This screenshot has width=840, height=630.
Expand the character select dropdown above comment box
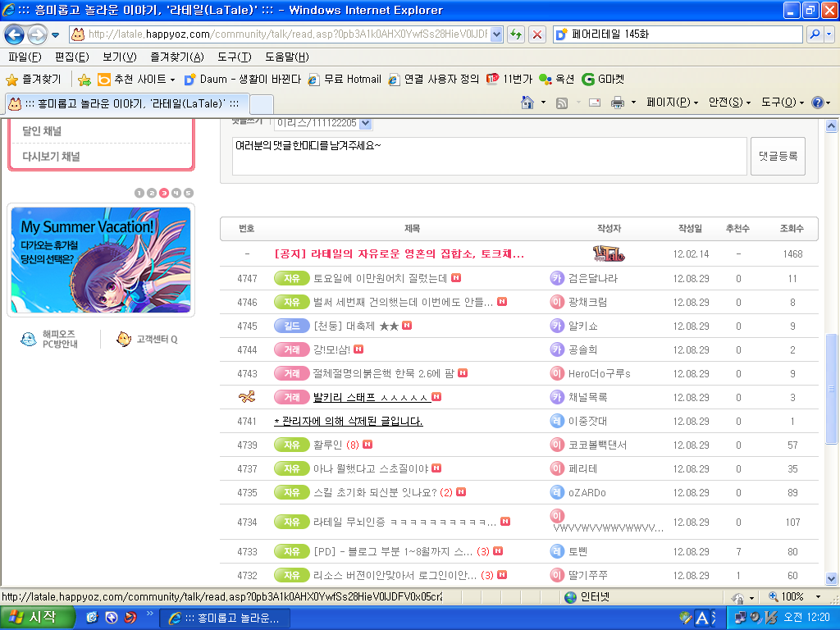pyautogui.click(x=366, y=123)
